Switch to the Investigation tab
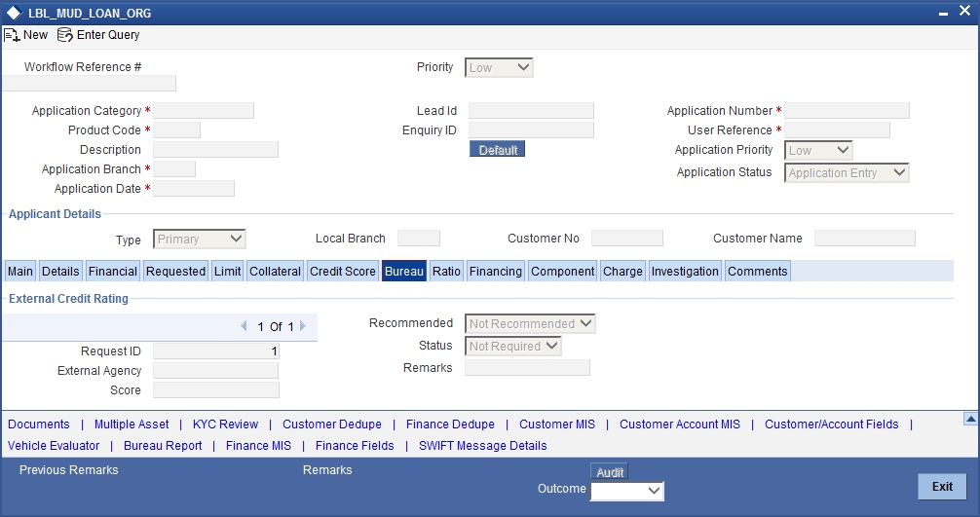Image resolution: width=980 pixels, height=517 pixels. click(x=685, y=271)
